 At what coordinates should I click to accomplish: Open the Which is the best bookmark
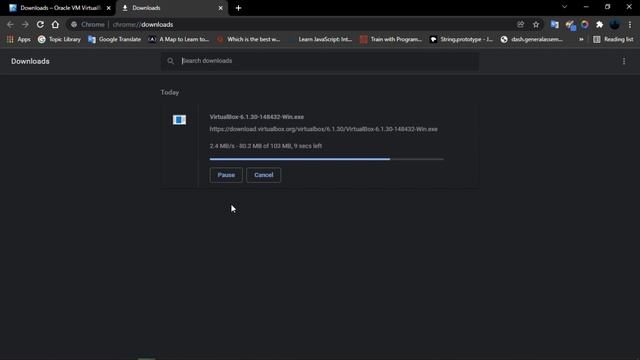coord(249,39)
